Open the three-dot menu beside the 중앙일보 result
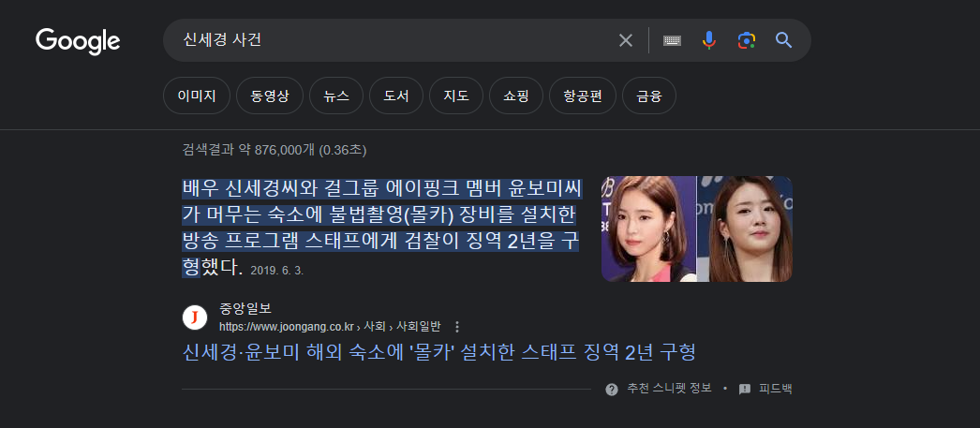 (x=457, y=327)
